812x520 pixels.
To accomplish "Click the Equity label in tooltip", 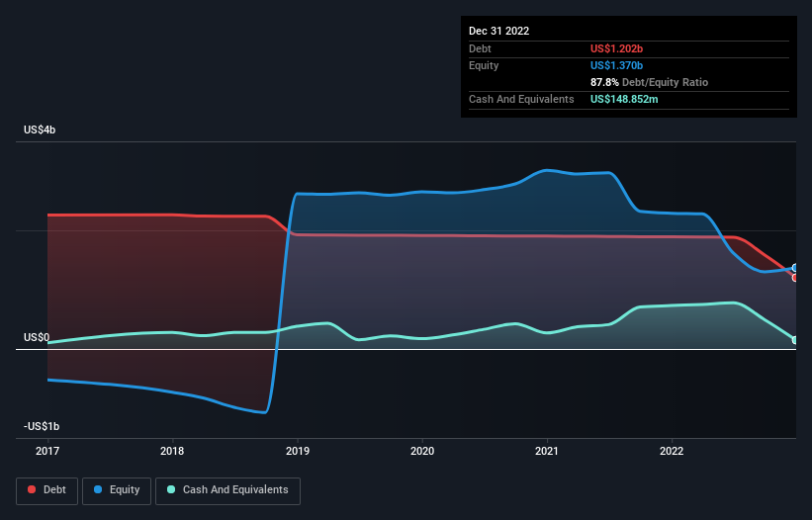I will click(484, 65).
